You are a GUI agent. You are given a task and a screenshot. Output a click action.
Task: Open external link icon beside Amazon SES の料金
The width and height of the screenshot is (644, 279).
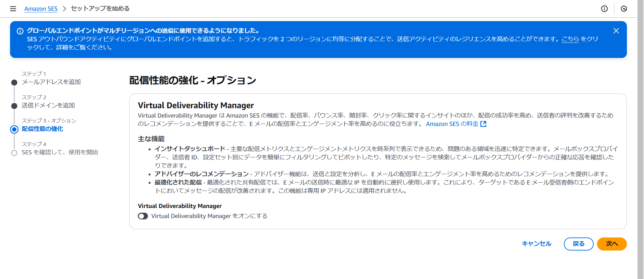(483, 124)
